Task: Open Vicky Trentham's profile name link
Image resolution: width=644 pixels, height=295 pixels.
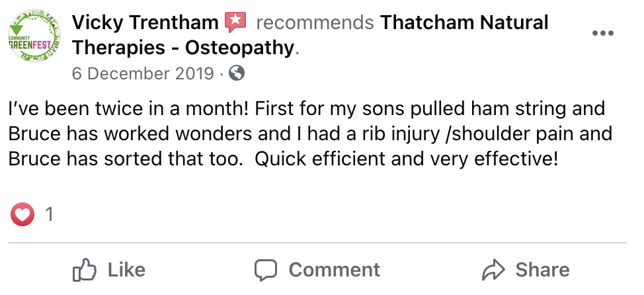Action: click(x=145, y=23)
